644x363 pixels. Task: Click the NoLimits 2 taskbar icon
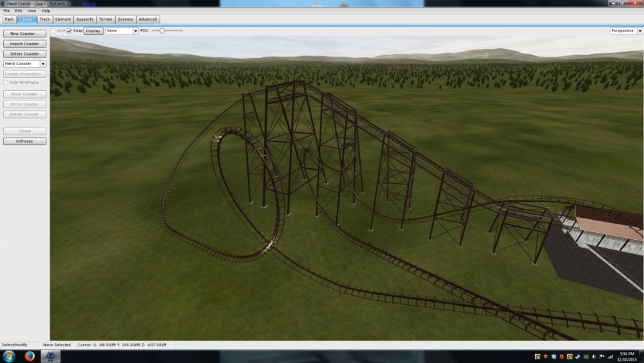pos(50,356)
